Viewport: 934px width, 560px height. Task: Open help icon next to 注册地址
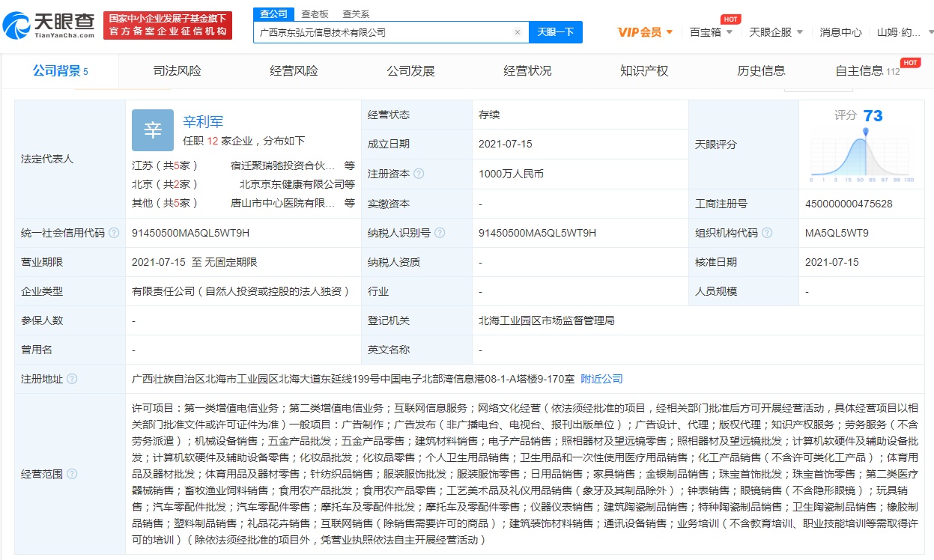(72, 379)
